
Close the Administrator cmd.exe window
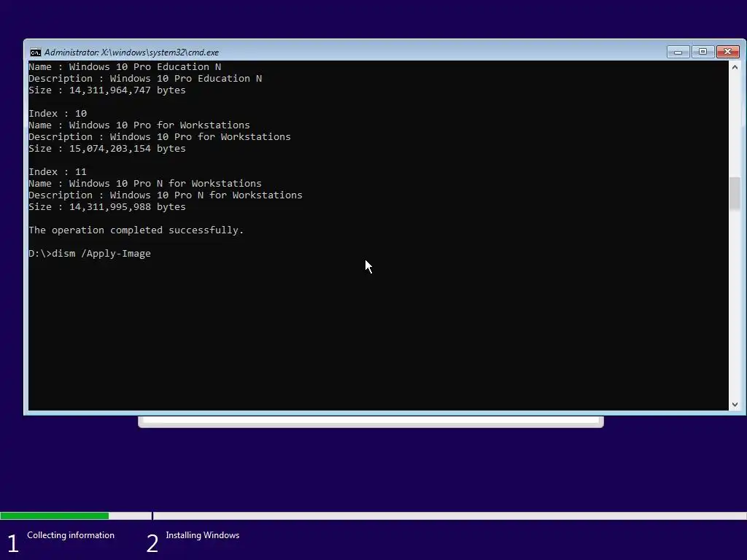(727, 52)
